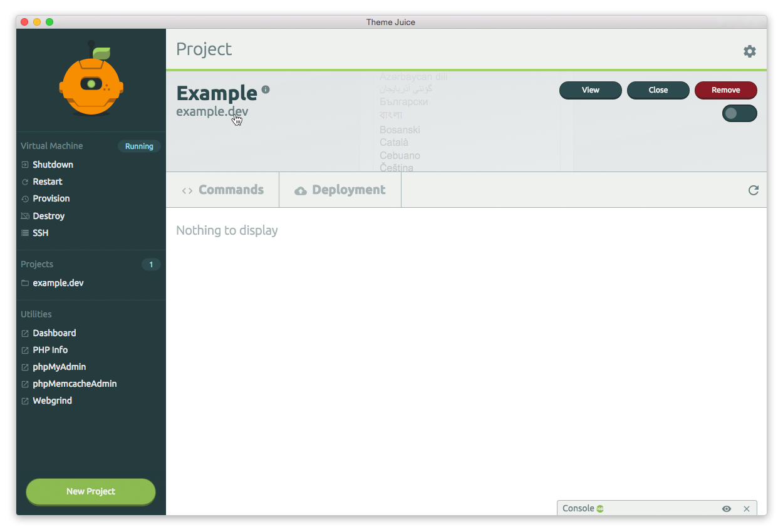This screenshot has width=783, height=532.
Task: Click the Example project heading
Action: [x=217, y=93]
